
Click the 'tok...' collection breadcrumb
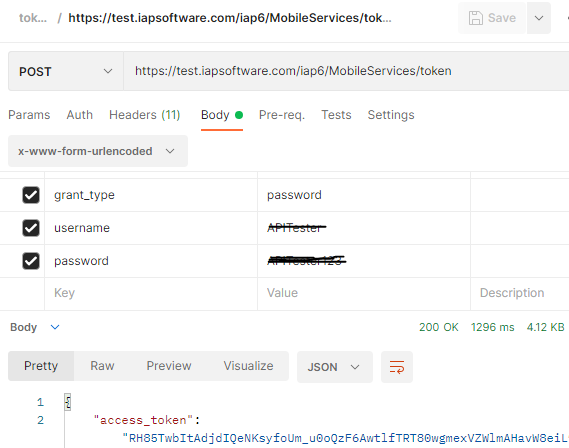[x=33, y=18]
